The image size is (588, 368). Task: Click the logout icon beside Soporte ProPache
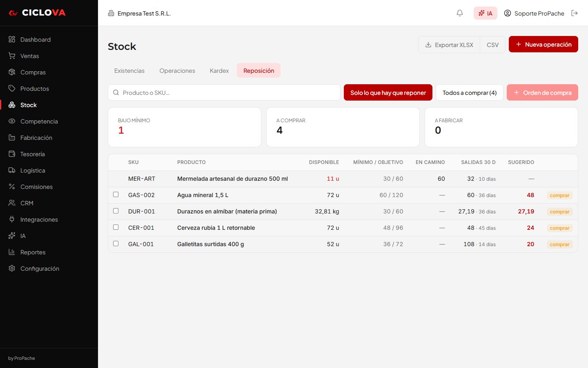click(x=575, y=13)
